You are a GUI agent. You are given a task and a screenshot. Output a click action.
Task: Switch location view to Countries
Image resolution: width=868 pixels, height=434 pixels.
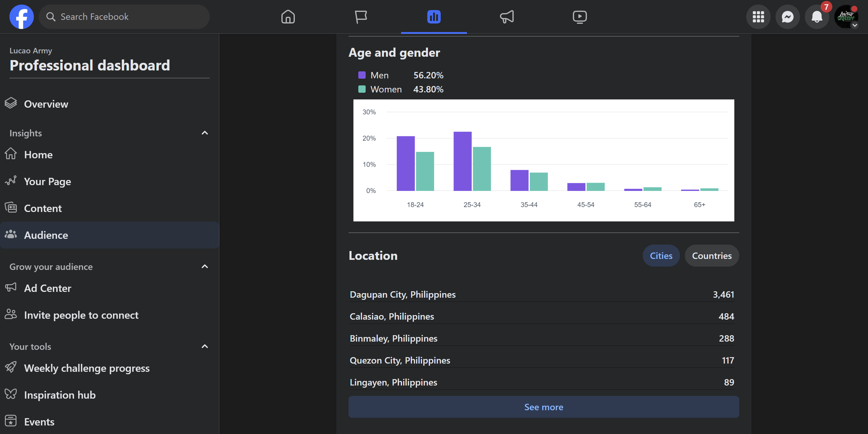[x=711, y=256]
